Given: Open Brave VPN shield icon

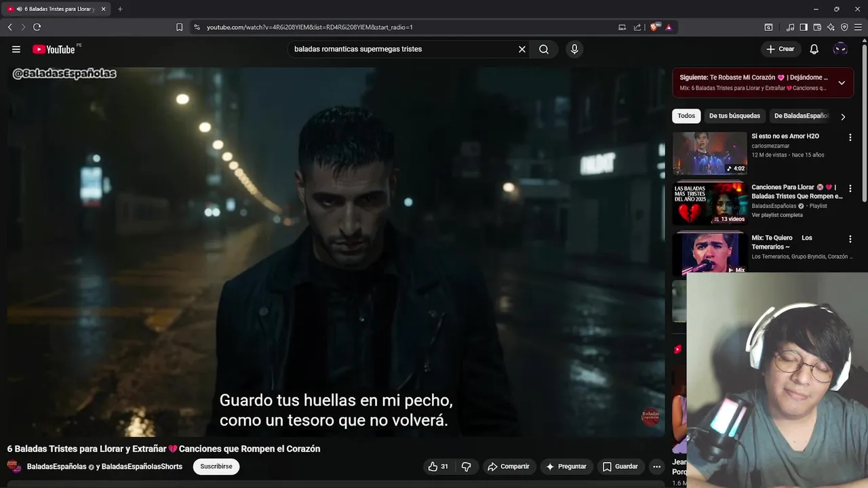Looking at the screenshot, I should [844, 27].
